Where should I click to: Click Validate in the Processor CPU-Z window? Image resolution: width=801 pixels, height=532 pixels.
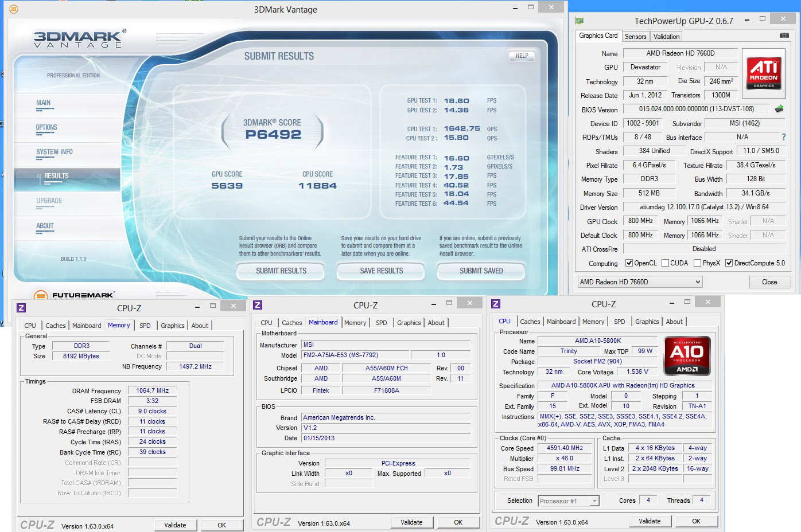coord(650,521)
